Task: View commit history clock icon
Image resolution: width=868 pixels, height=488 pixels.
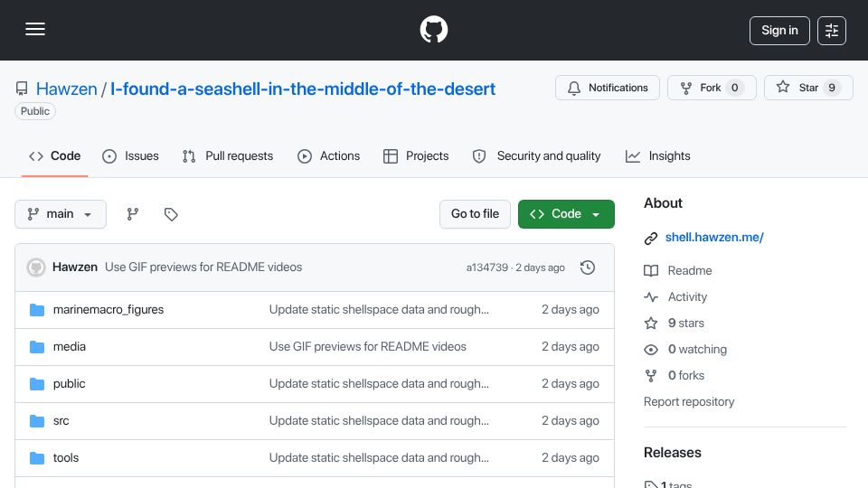Action: (588, 267)
